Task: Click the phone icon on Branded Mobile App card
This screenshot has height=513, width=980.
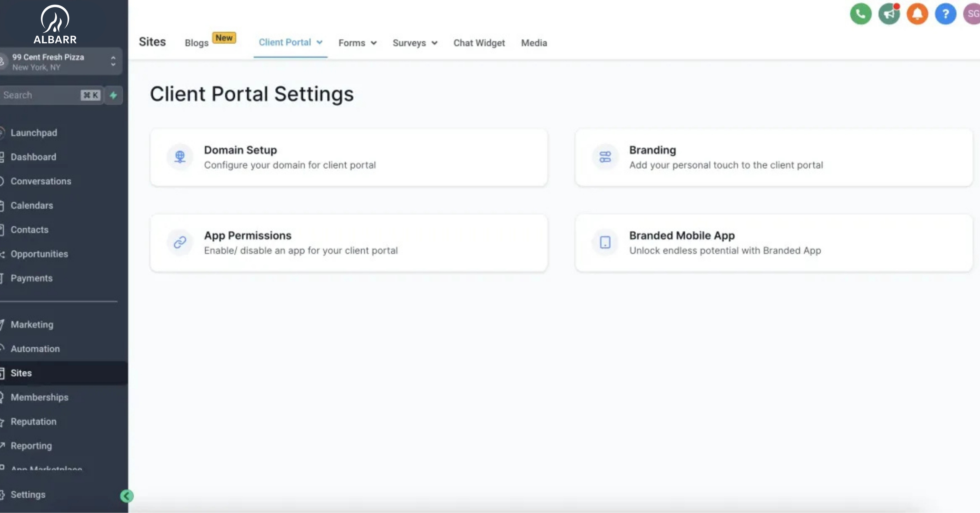Action: [604, 243]
